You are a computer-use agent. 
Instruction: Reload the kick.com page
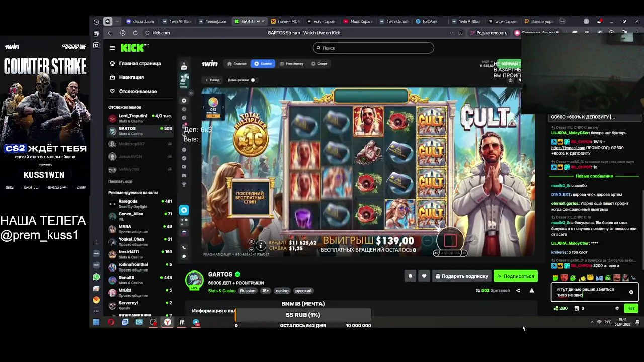point(135,33)
